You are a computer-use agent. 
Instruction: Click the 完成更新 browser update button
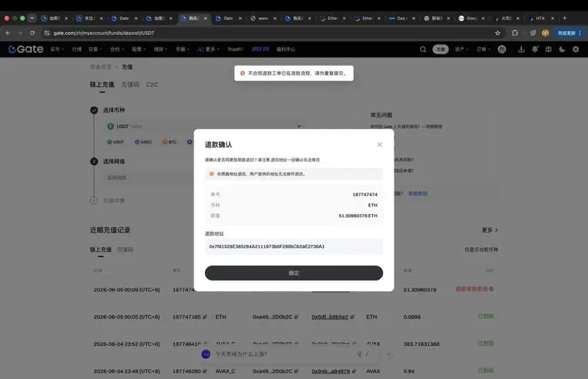click(x=569, y=33)
